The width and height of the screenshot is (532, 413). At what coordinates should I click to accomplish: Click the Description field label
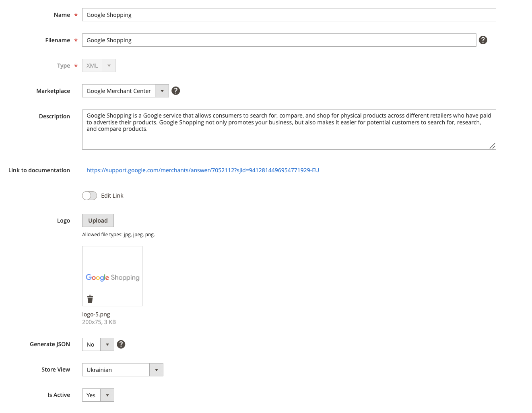coord(54,116)
